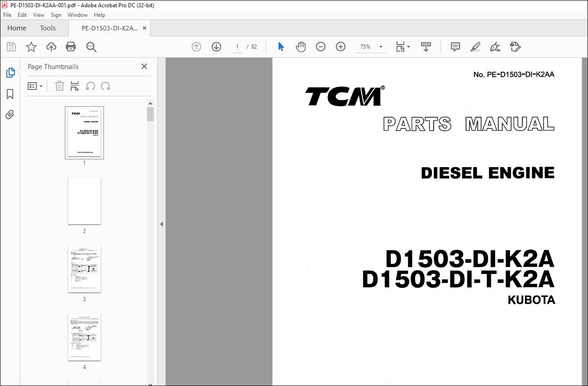The width and height of the screenshot is (588, 386).
Task: Go to the previous page arrow
Action: coord(196,47)
